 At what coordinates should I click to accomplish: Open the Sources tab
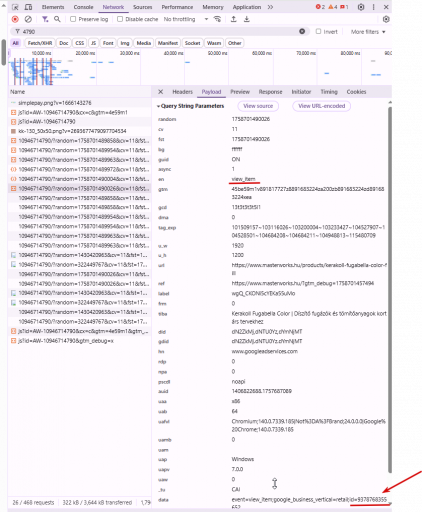[x=142, y=7]
